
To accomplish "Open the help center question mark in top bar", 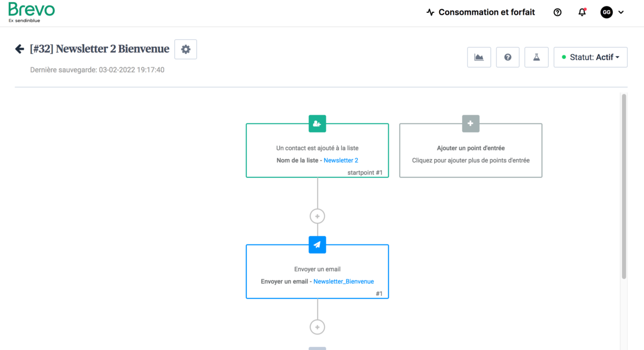I will 557,12.
